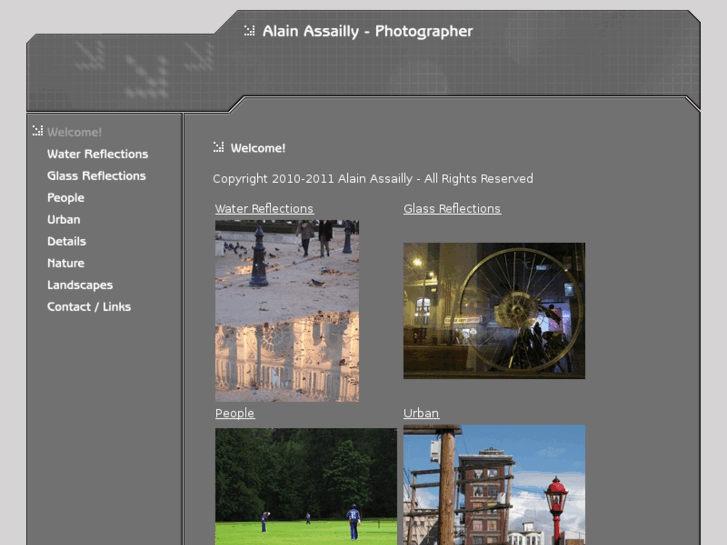This screenshot has width=727, height=545.
Task: Click the dotted icon beside the content Welcome! heading
Action: click(x=218, y=147)
